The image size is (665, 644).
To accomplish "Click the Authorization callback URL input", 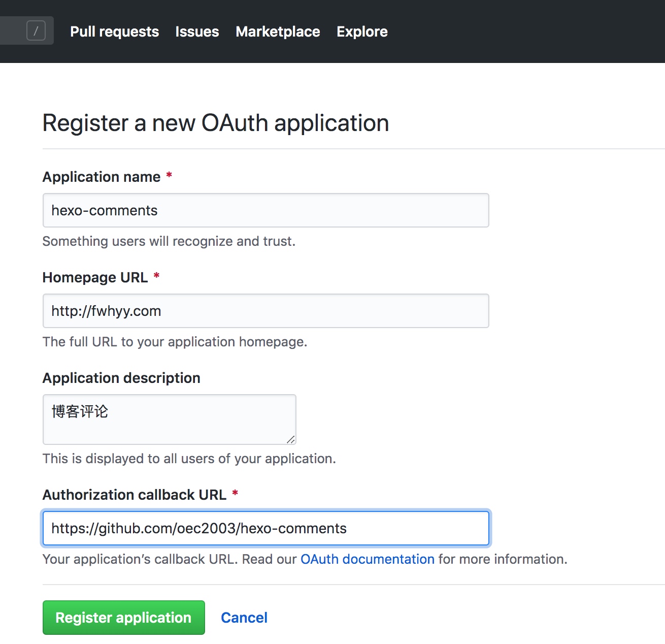I will (x=265, y=528).
